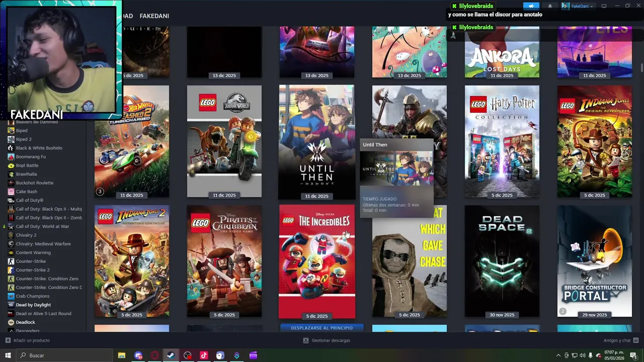The height and width of the screenshot is (362, 644).
Task: Open Bridge Constructor Portal cover
Action: (595, 261)
